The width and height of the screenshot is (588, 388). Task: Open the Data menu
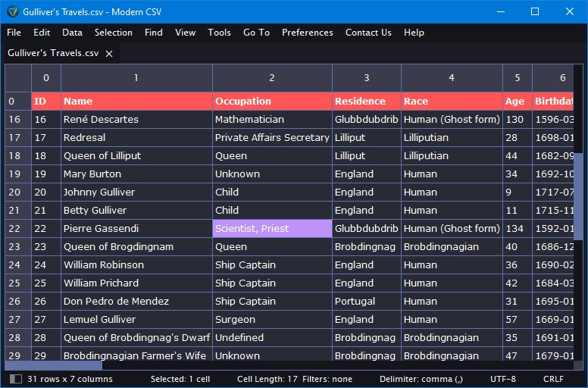pyautogui.click(x=73, y=33)
